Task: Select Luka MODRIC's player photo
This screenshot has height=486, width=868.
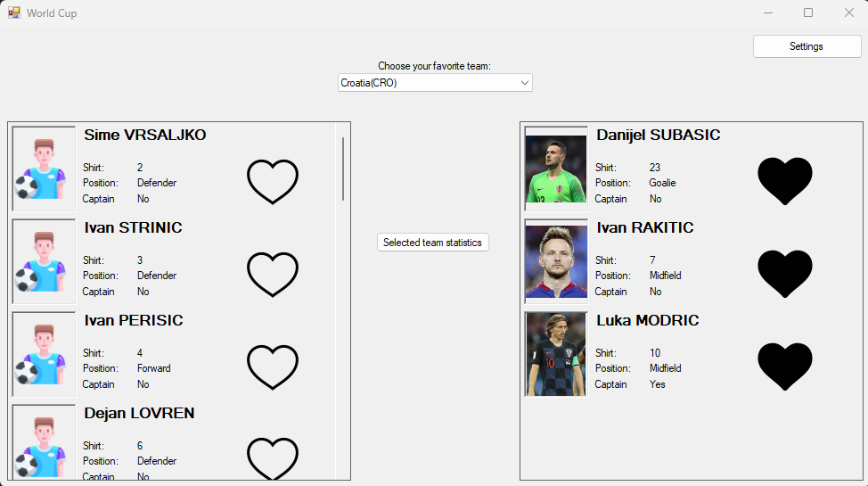Action: coord(556,353)
